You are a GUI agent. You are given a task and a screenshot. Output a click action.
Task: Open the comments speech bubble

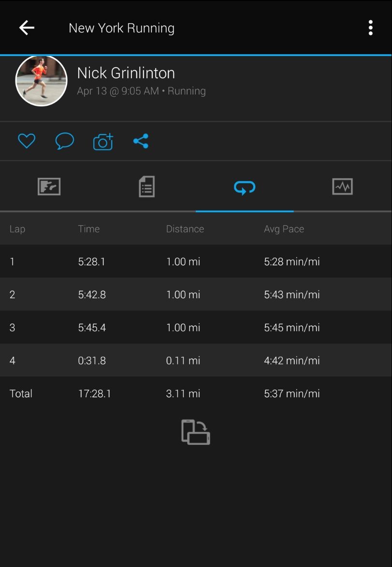pyautogui.click(x=64, y=141)
